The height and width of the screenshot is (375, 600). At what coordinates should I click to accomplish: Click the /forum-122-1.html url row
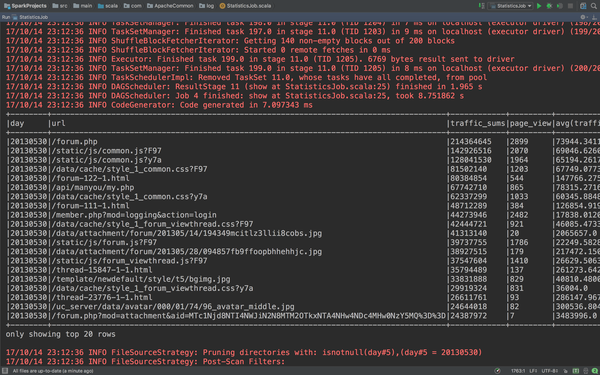pos(90,178)
